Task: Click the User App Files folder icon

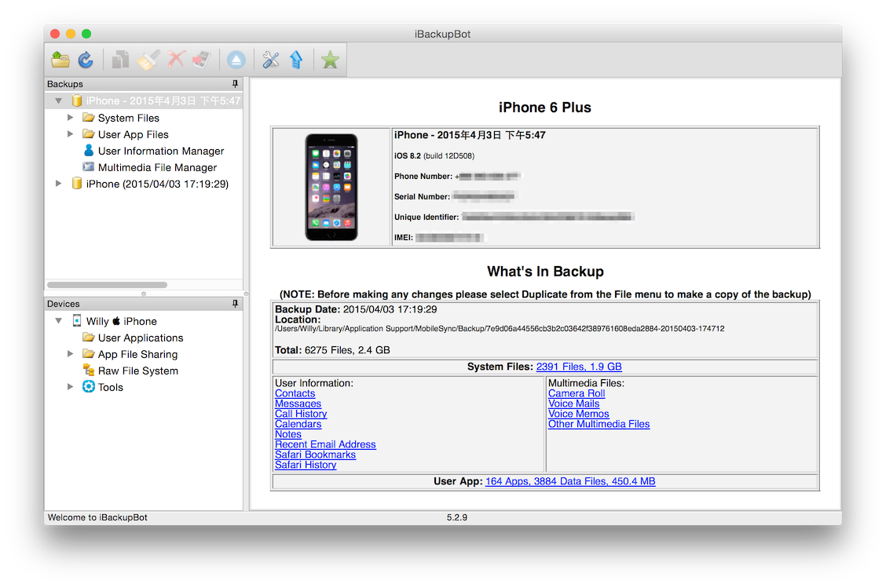Action: (x=88, y=134)
